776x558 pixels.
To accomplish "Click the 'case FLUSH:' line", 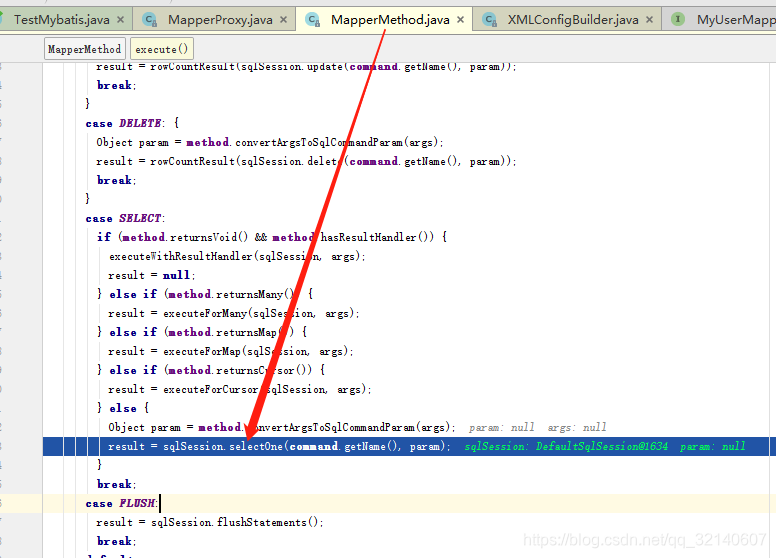I will 121,503.
